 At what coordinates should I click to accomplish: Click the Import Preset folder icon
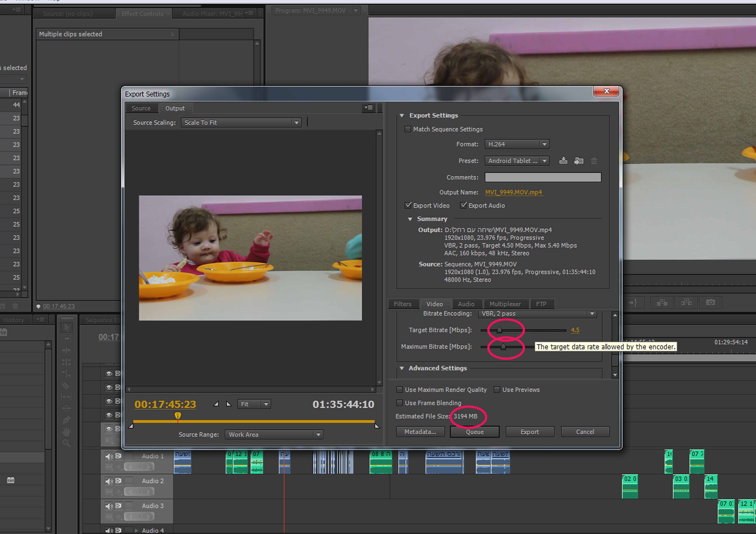coord(578,161)
